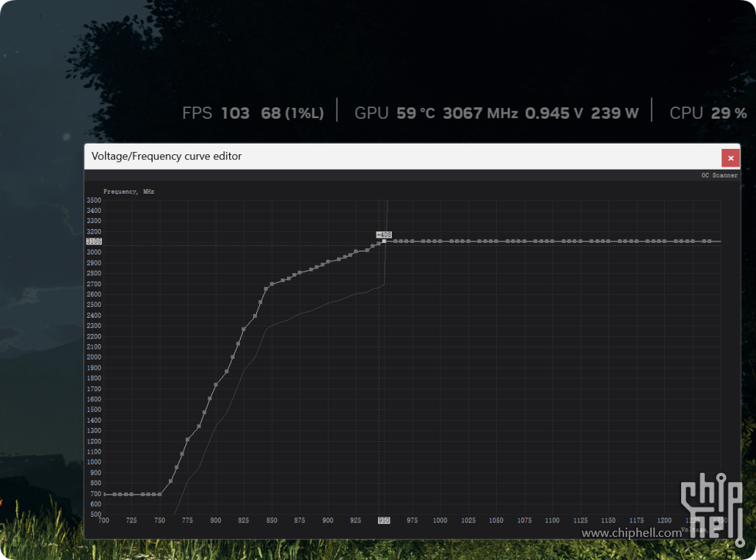Click the 239 W GPU power readout
Screen dimensions: 756x560
(615, 113)
